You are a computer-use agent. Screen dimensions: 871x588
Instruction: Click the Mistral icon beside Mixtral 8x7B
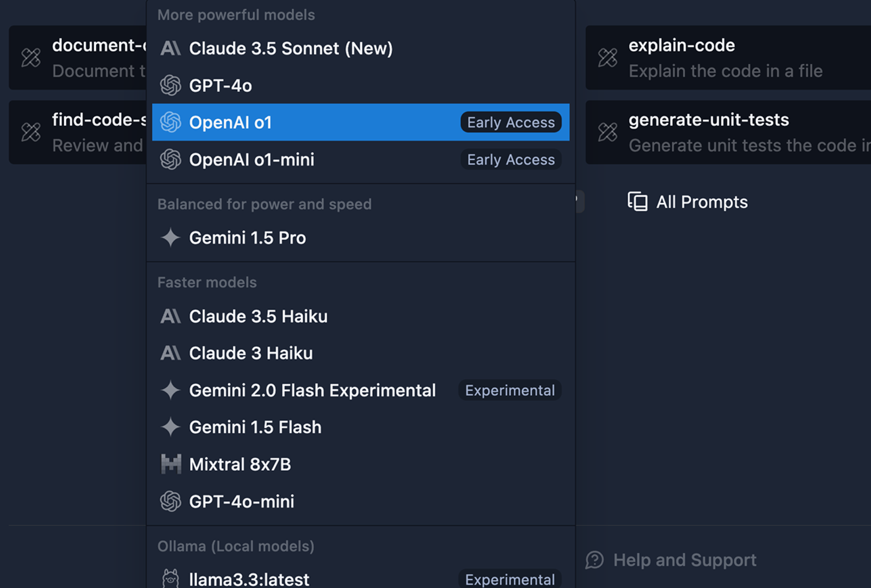coord(170,464)
